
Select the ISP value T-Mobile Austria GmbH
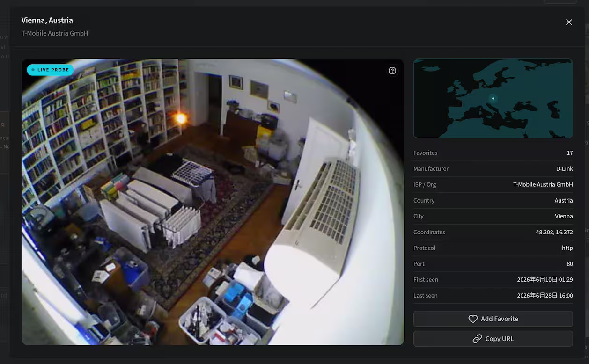[x=543, y=184]
